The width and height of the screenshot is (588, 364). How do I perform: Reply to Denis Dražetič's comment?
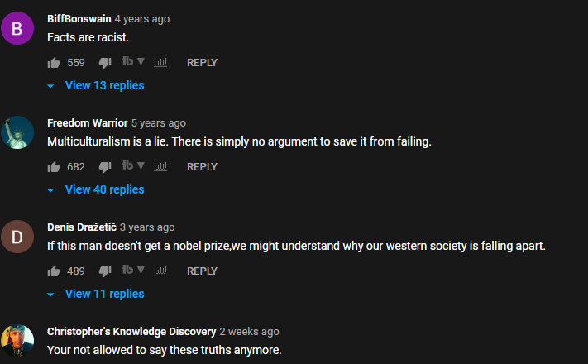202,271
